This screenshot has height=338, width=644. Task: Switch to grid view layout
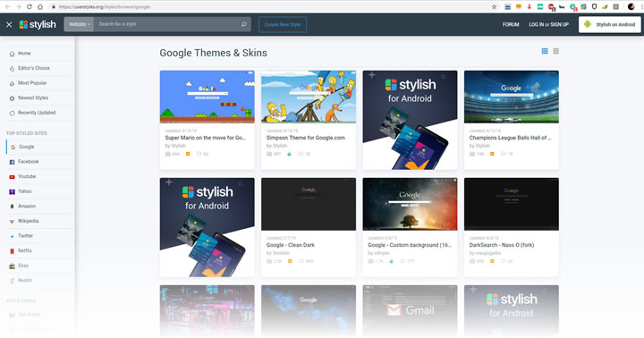(x=545, y=51)
